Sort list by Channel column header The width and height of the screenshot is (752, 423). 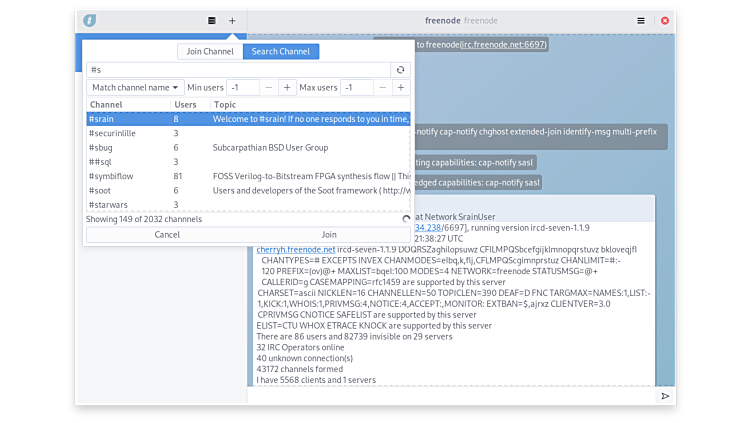[127, 104]
